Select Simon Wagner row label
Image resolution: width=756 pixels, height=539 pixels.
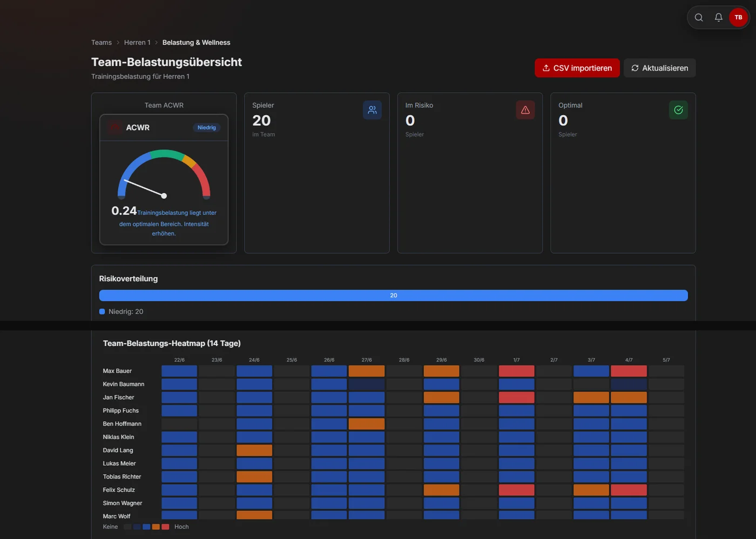(123, 503)
